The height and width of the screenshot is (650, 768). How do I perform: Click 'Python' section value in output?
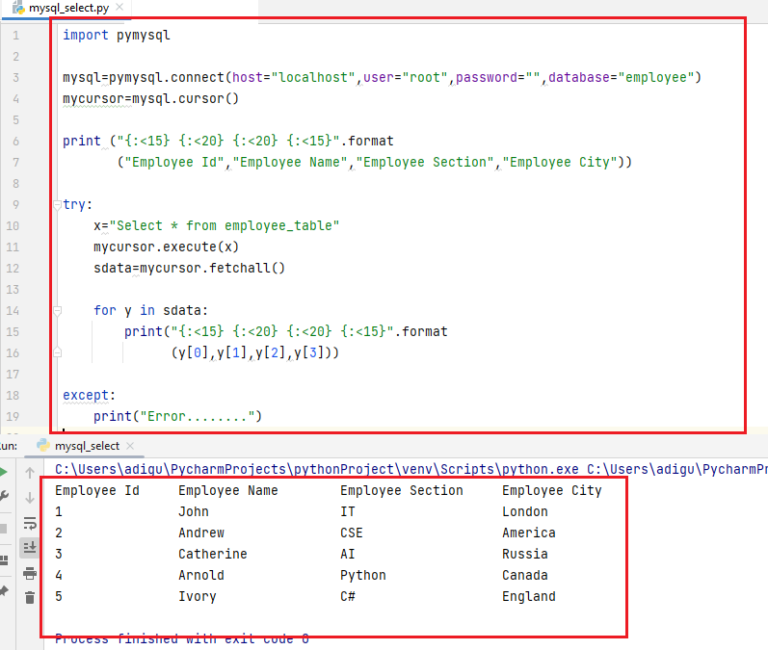(363, 575)
